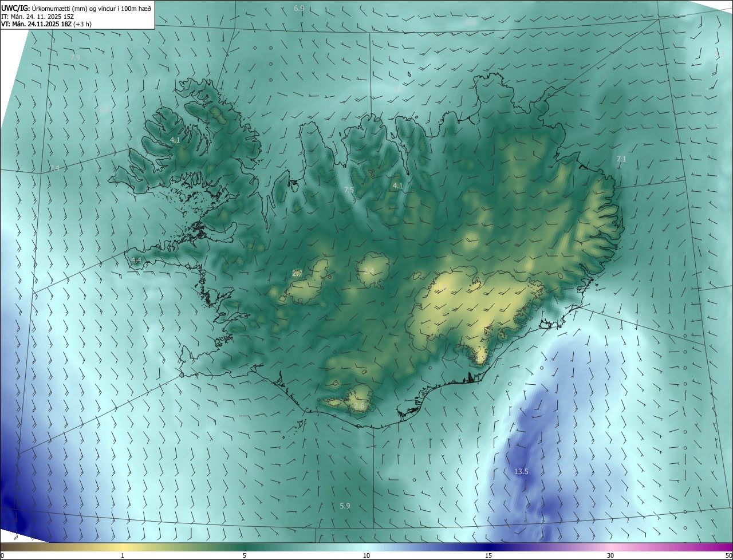The image size is (733, 560).
Task: Click the 7.5 value in north Iceland
Action: pyautogui.click(x=349, y=190)
